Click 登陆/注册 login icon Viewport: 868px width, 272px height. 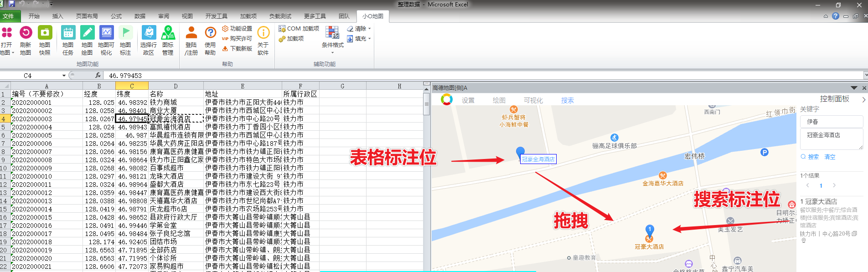pyautogui.click(x=191, y=40)
